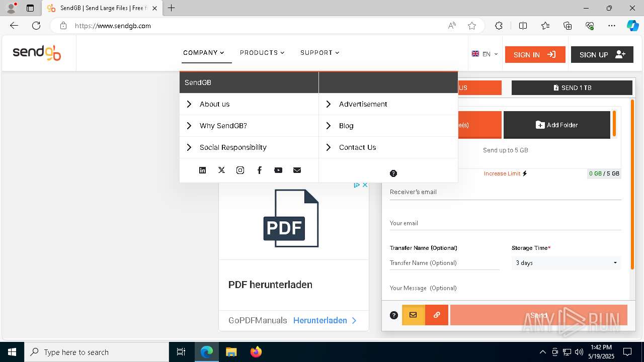Click help question mark beside send options
This screenshot has height=362, width=644.
click(394, 315)
